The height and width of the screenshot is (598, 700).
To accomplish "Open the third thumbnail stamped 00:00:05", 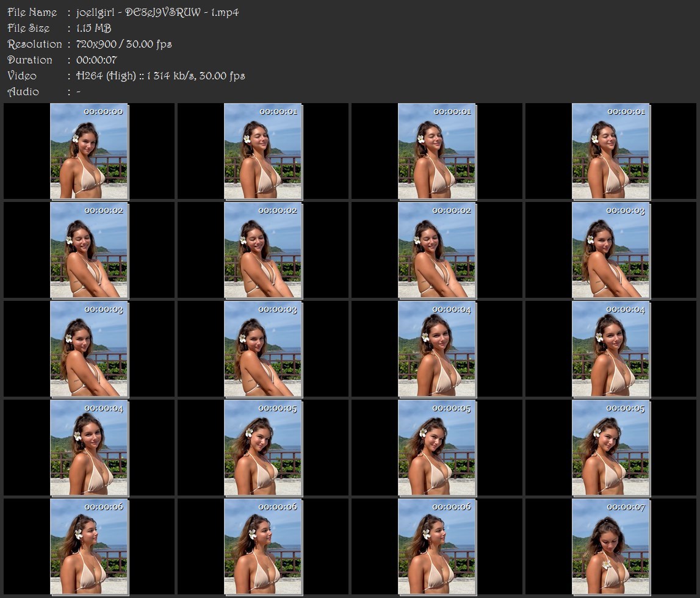I will click(611, 448).
